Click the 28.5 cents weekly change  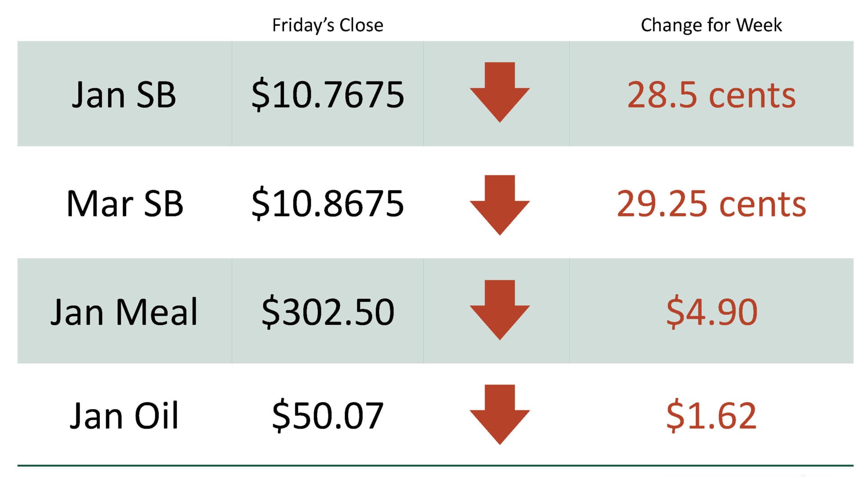[711, 95]
